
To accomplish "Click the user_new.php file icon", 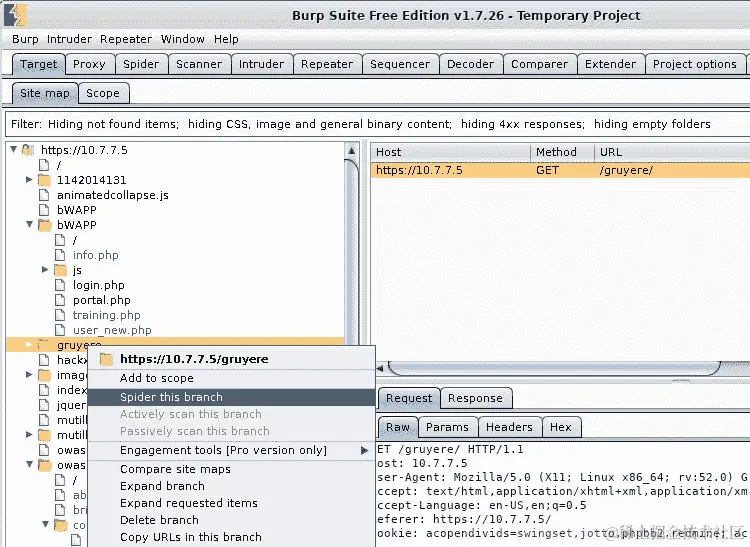I will 60,330.
